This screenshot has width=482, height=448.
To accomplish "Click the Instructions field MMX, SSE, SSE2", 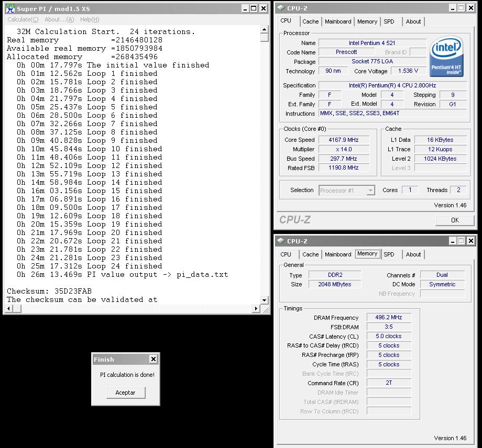I will click(392, 113).
